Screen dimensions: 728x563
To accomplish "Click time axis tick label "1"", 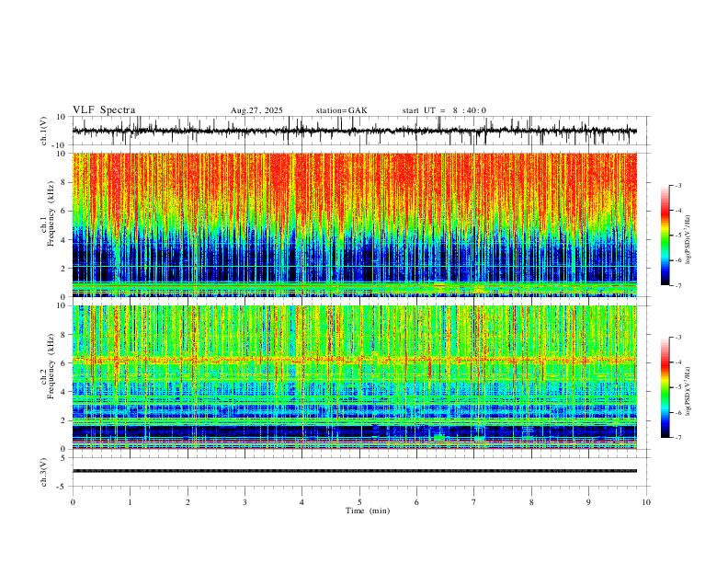I will pyautogui.click(x=130, y=502).
